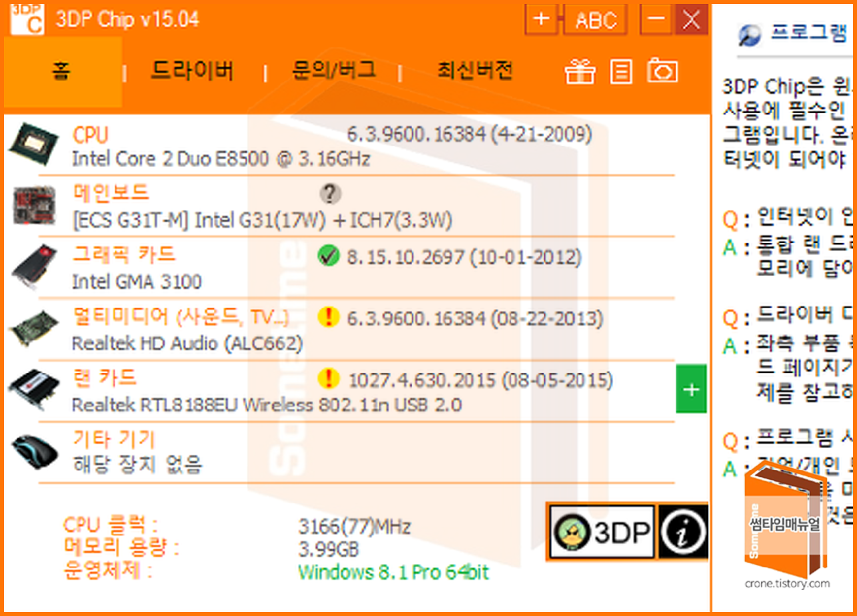Click Windows 8.1 Pro 64bit text

(x=394, y=571)
